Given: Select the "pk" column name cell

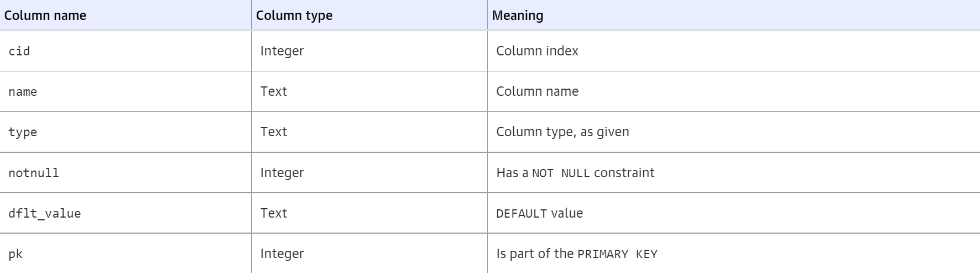Looking at the screenshot, I should [126, 254].
